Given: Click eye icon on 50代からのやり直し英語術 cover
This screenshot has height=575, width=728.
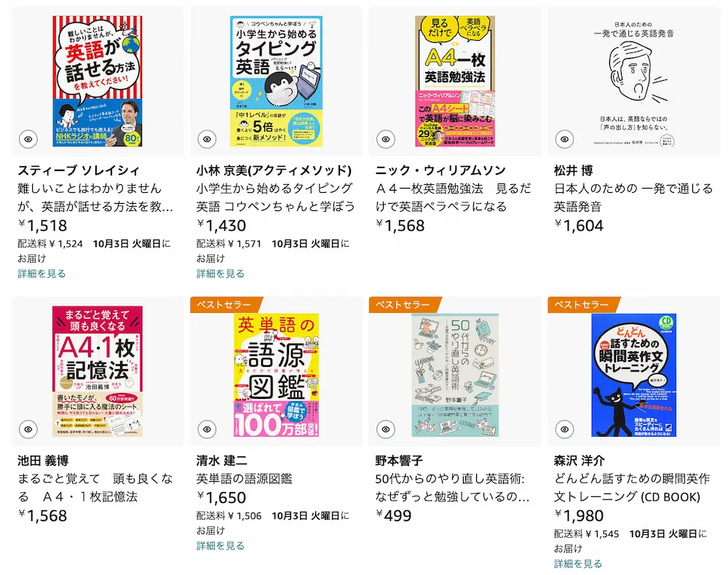Looking at the screenshot, I should coord(386,429).
